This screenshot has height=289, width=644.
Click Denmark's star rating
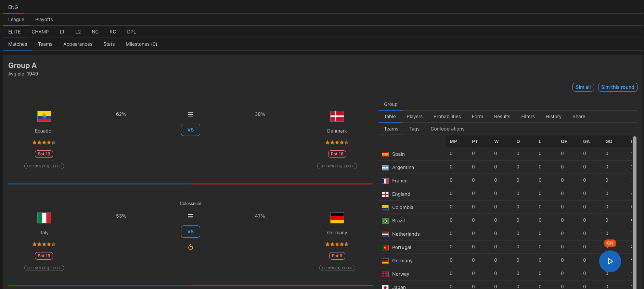pyautogui.click(x=337, y=142)
